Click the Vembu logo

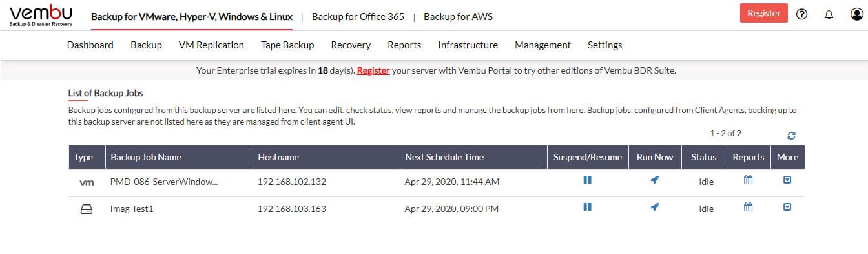41,16
